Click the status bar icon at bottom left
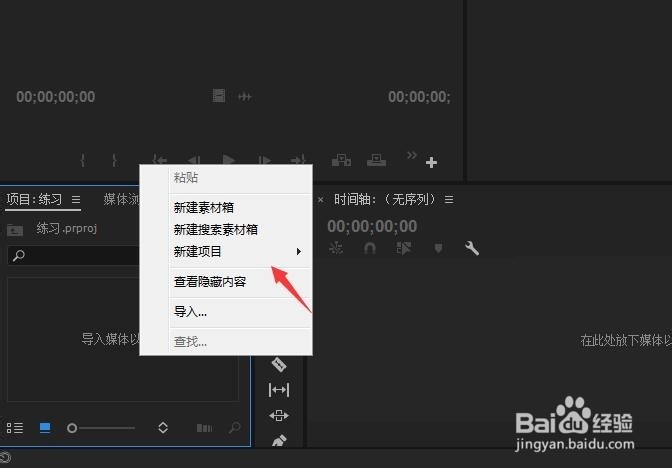Image resolution: width=672 pixels, height=468 pixels. pos(5,458)
